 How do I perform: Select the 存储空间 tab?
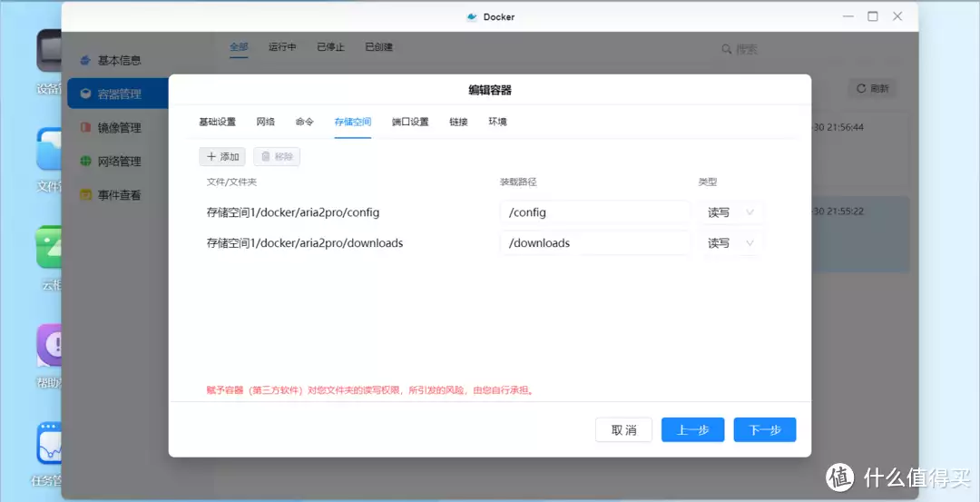click(353, 122)
